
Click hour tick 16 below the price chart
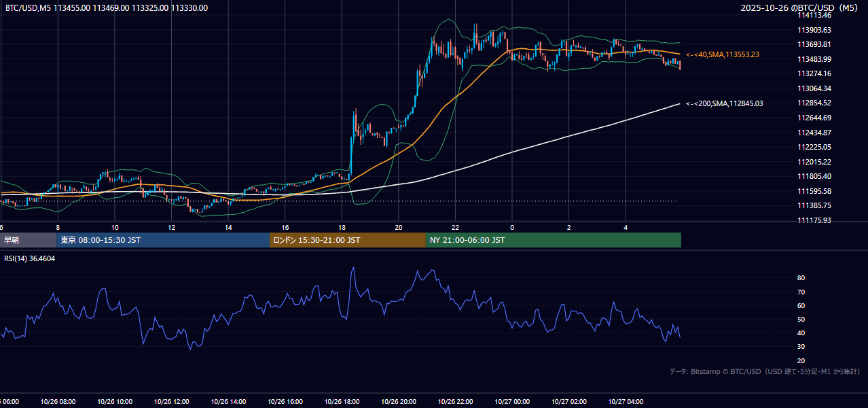(x=285, y=227)
